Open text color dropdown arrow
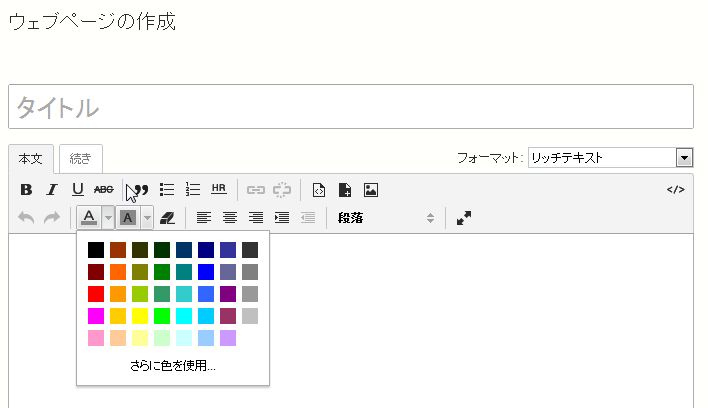 click(x=108, y=218)
